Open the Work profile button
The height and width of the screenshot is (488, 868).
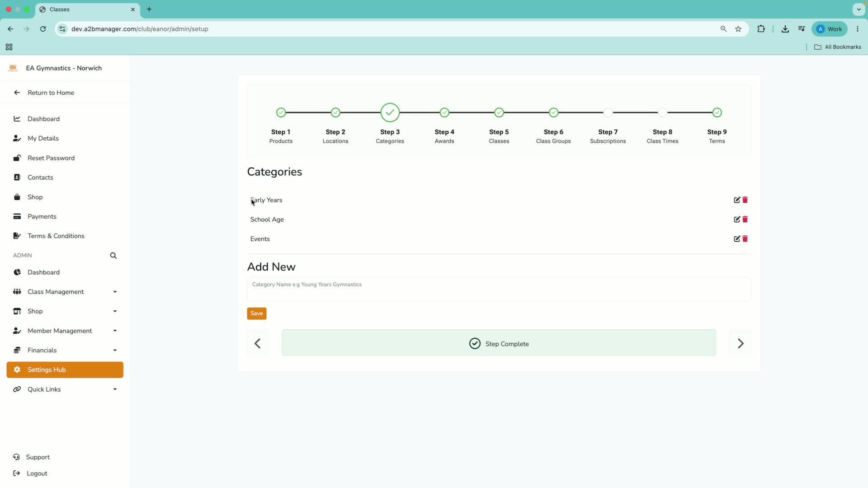[x=830, y=29]
